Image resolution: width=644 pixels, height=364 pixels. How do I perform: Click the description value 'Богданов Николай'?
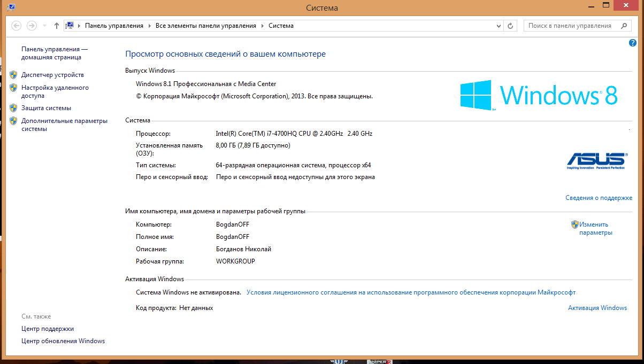pyautogui.click(x=243, y=249)
